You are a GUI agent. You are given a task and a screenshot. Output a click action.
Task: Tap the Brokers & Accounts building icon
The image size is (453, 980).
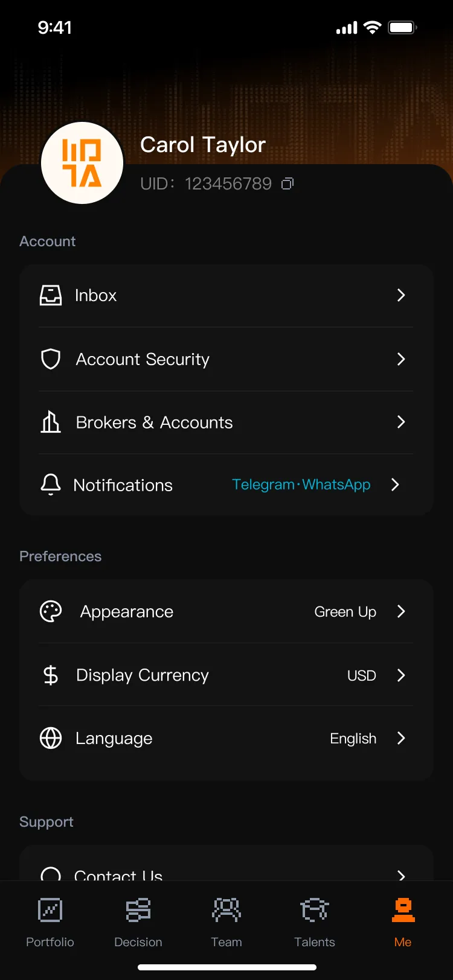click(x=51, y=422)
